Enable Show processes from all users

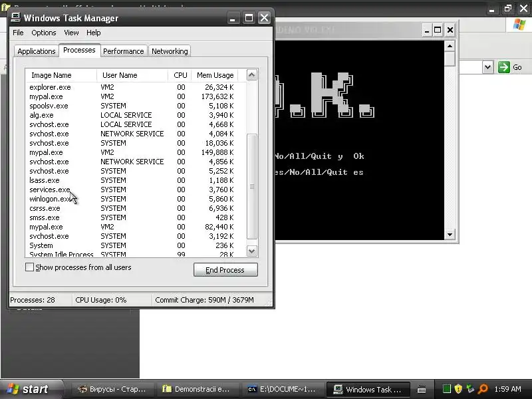[29, 267]
